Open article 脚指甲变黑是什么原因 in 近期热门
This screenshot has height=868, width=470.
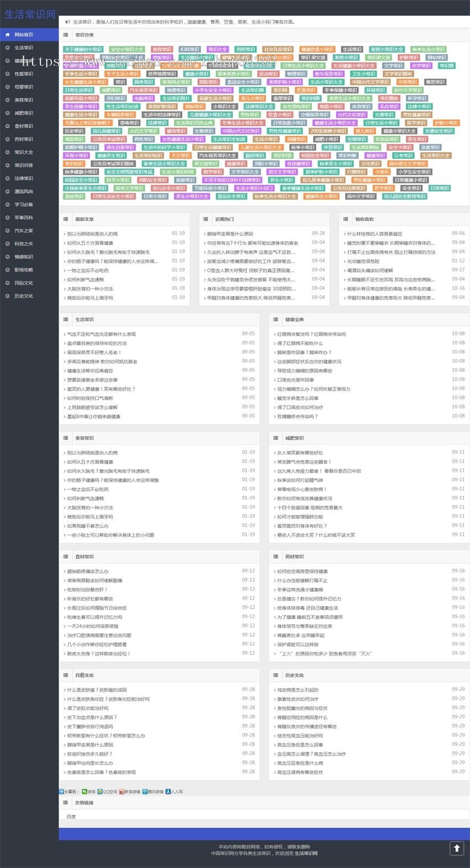pyautogui.click(x=230, y=234)
